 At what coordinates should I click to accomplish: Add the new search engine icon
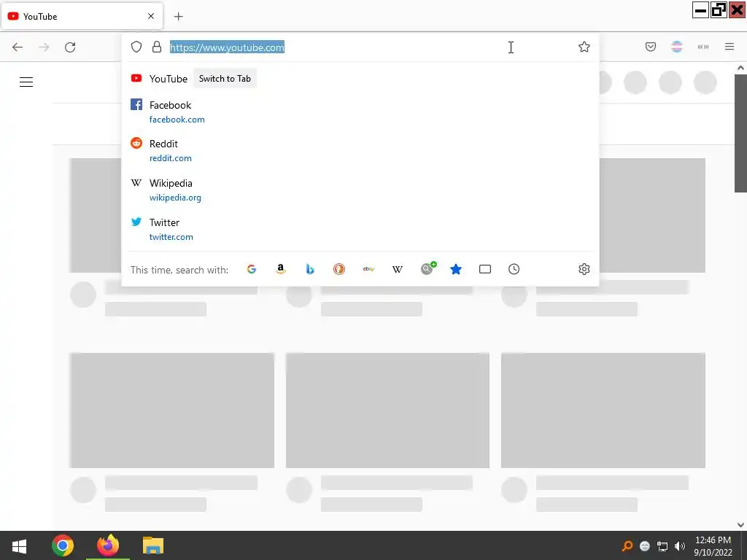[427, 268]
